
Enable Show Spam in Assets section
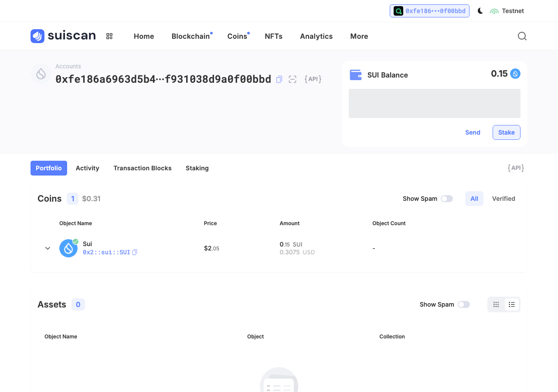point(464,304)
